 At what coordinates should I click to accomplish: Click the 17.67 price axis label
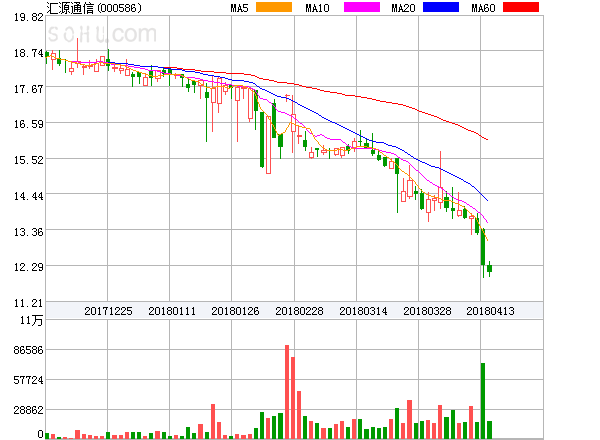pos(29,89)
